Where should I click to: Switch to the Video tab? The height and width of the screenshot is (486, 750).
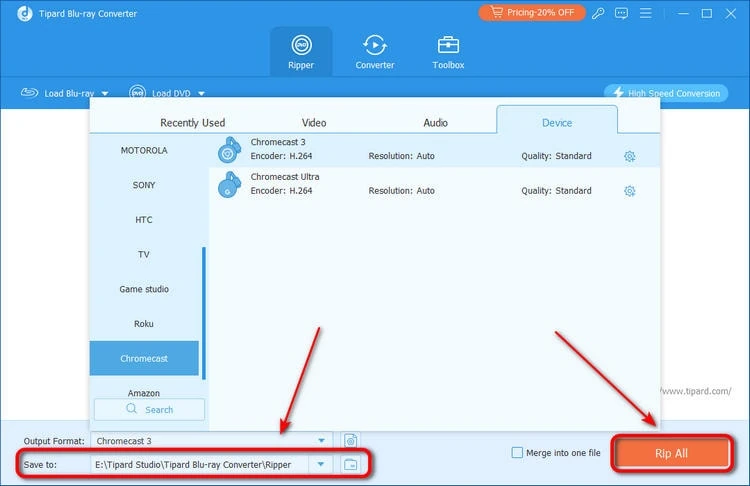coord(314,123)
